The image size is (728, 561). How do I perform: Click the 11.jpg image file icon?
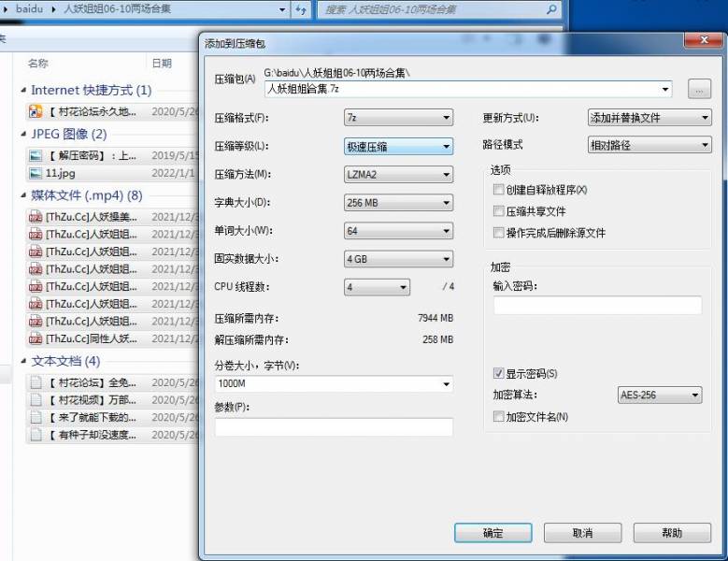coord(36,173)
